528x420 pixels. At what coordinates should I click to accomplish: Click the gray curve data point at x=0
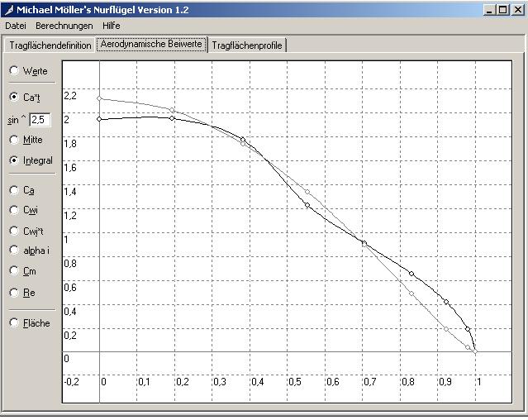[x=99, y=98]
